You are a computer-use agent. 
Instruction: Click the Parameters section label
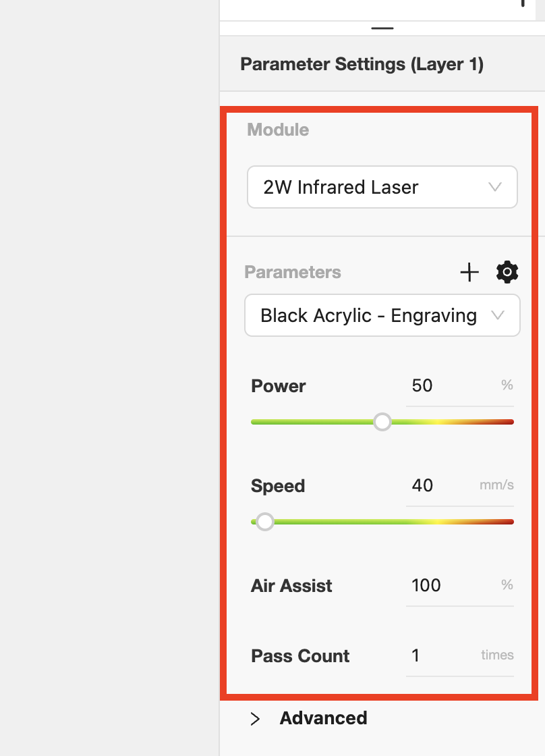tap(293, 272)
